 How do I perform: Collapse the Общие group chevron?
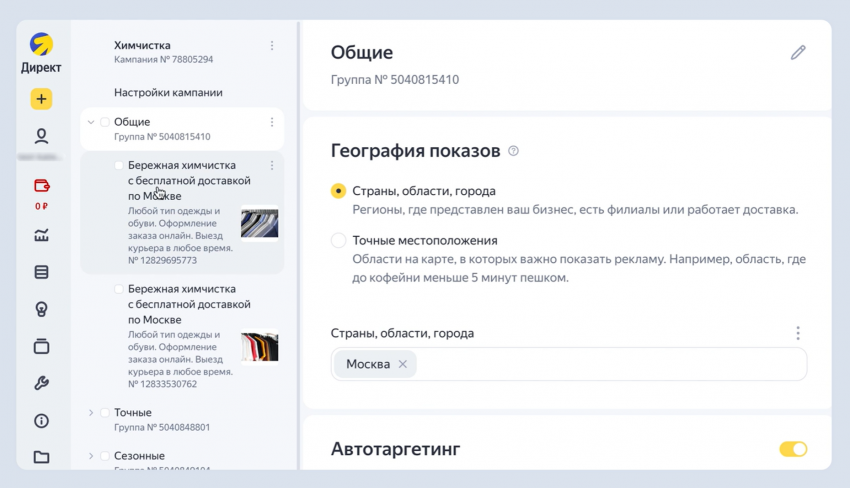91,123
